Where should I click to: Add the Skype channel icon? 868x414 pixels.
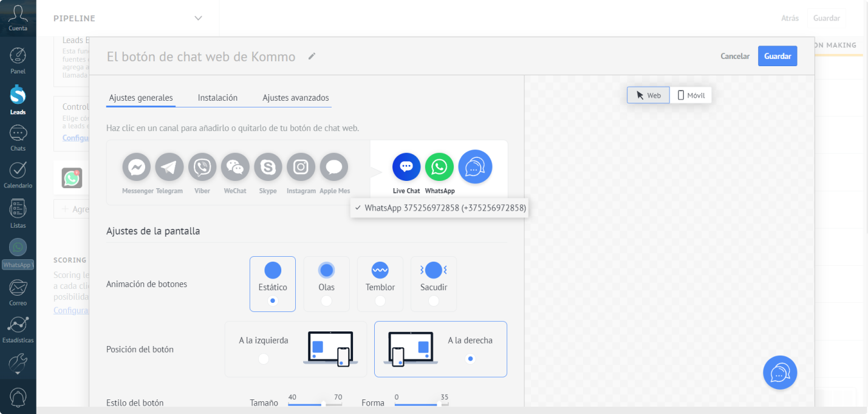click(x=268, y=167)
